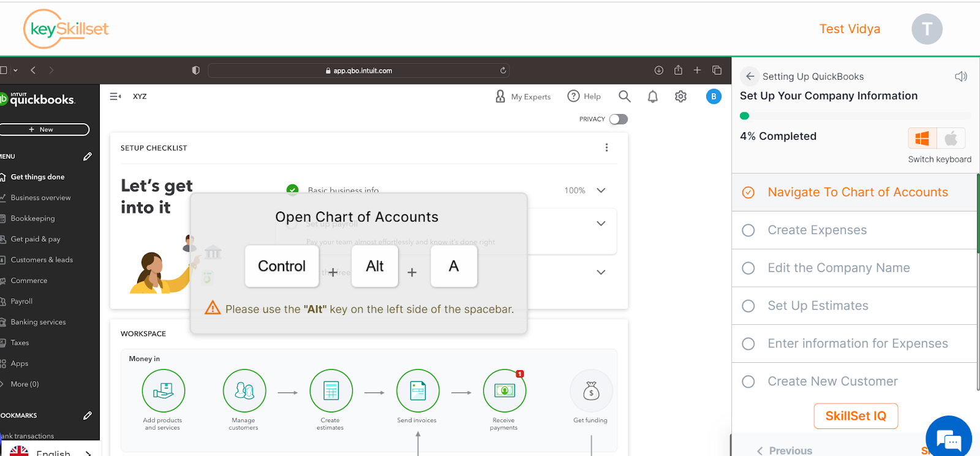
Task: Click the + New button
Action: coord(43,129)
